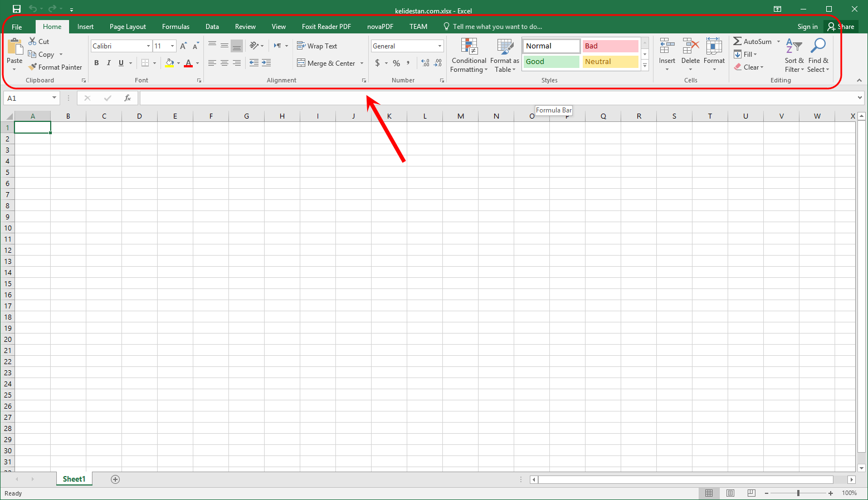Toggle Italic formatting
The width and height of the screenshot is (868, 500).
(109, 63)
